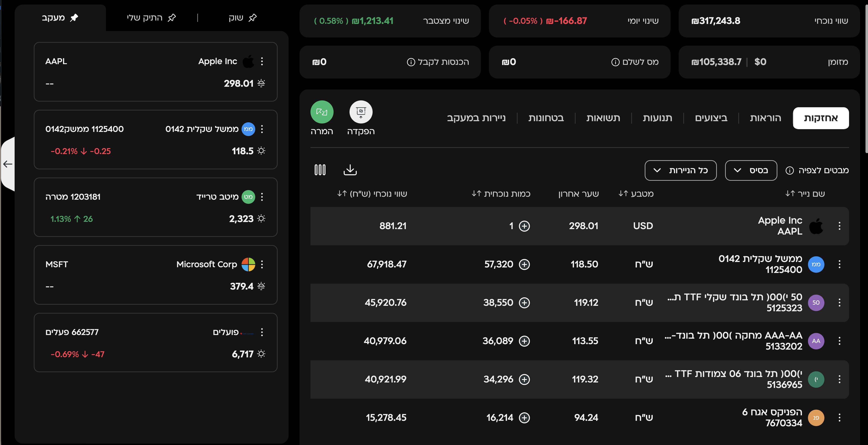Download the holdings table
868x445 pixels.
coord(350,170)
